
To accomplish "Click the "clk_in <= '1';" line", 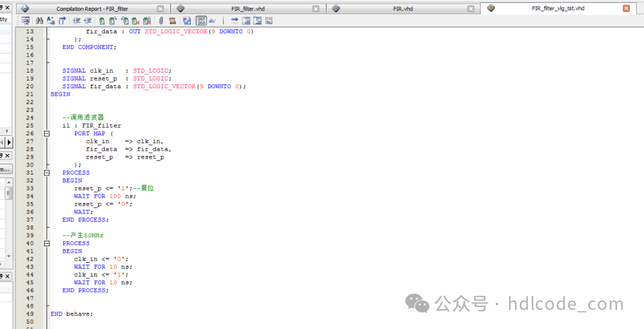I will 101,275.
